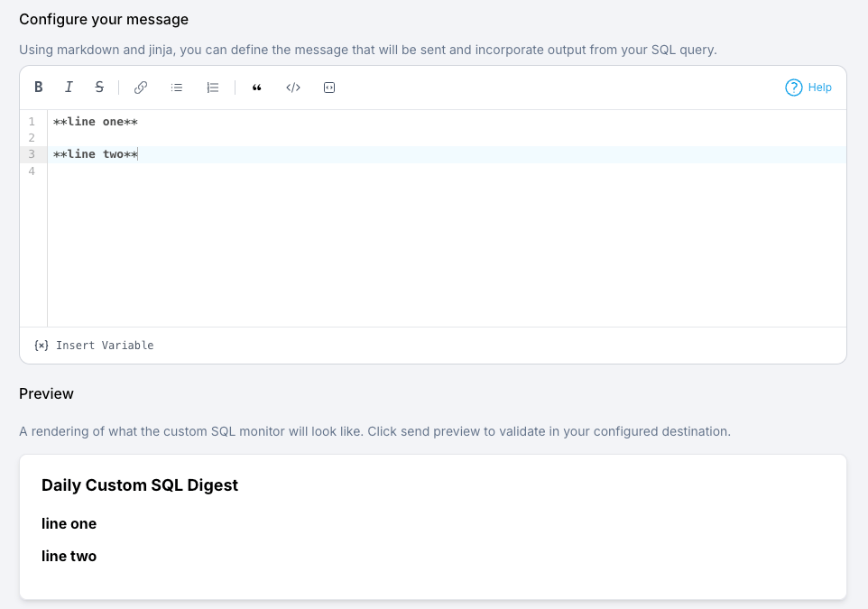Click line number 3 in the gutter
This screenshot has height=609, width=868.
coord(32,154)
